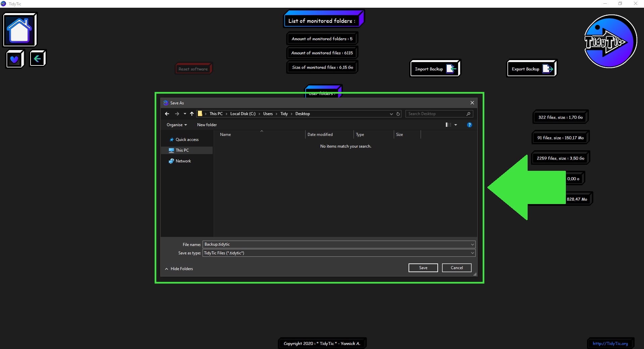Select This PC in navigation pane
The width and height of the screenshot is (644, 349).
(x=187, y=150)
